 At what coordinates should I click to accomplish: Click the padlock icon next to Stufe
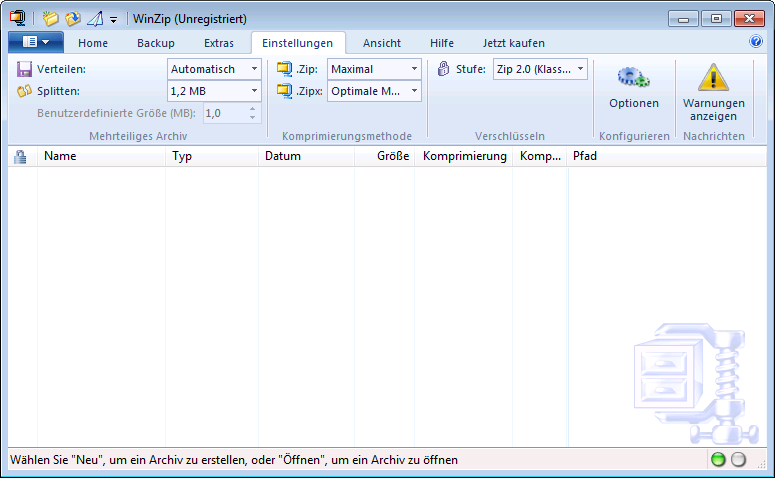click(443, 69)
